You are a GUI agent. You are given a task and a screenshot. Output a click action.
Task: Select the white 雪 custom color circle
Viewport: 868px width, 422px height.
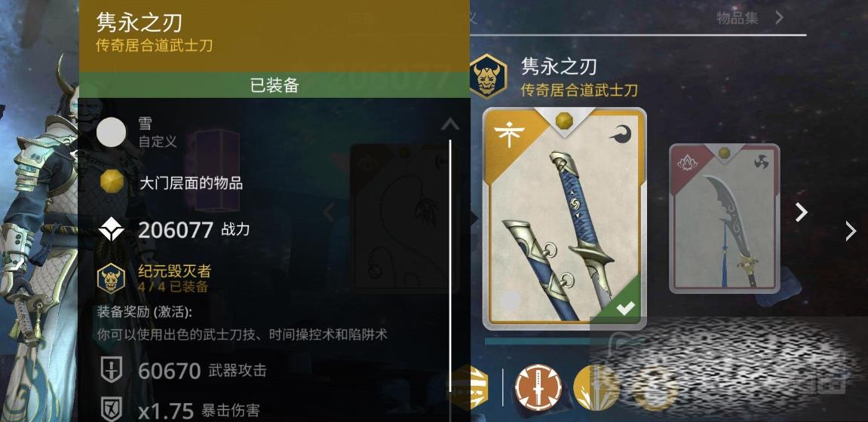(112, 133)
